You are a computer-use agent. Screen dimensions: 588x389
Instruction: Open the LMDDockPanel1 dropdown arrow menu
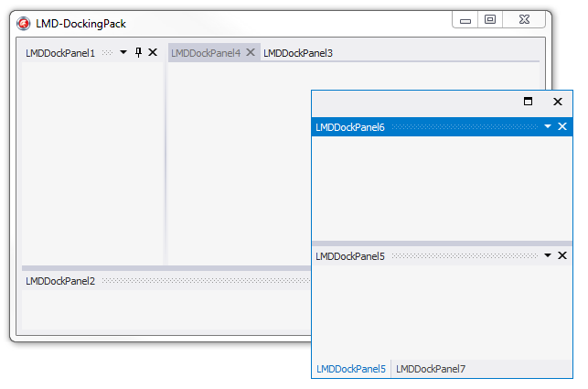pyautogui.click(x=123, y=52)
